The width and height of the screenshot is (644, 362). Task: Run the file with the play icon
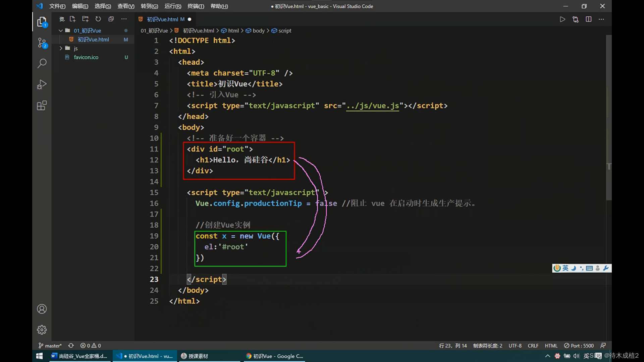pos(562,19)
